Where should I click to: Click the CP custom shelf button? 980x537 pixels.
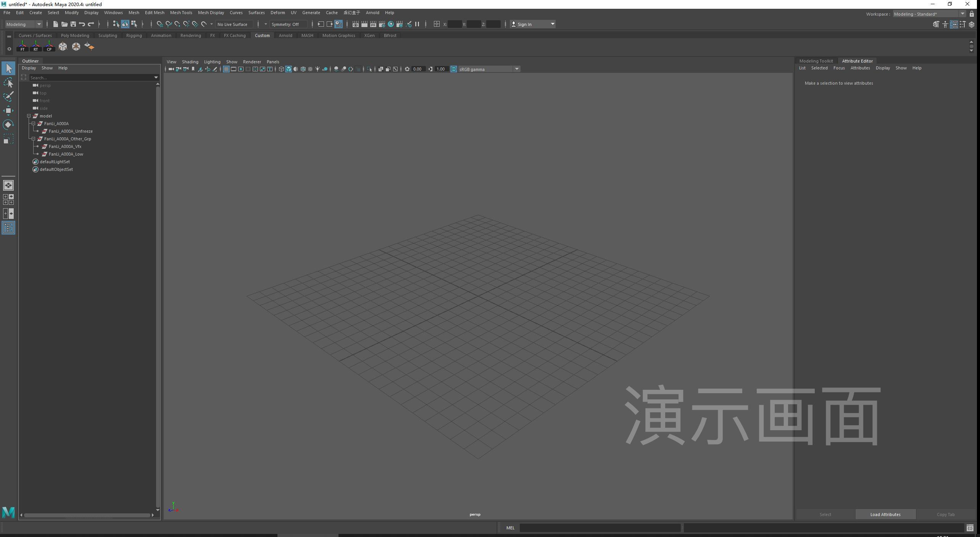(x=49, y=47)
